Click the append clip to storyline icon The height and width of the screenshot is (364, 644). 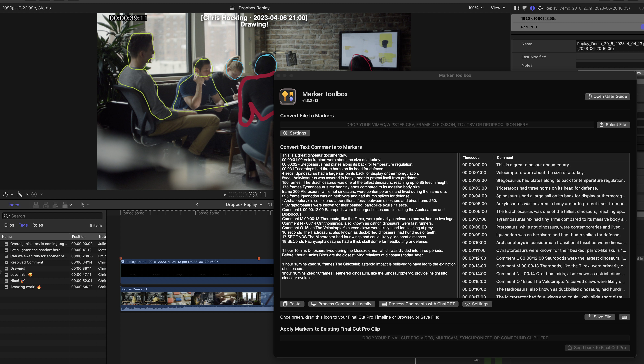point(55,205)
